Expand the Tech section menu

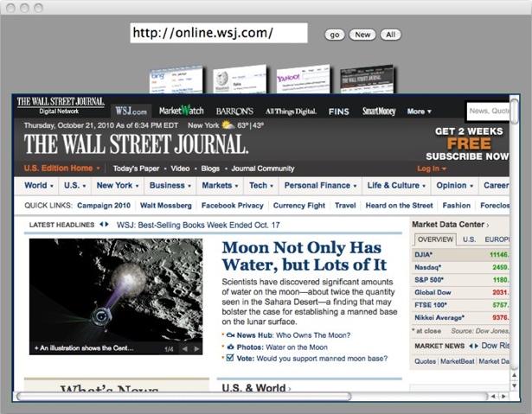[261, 186]
